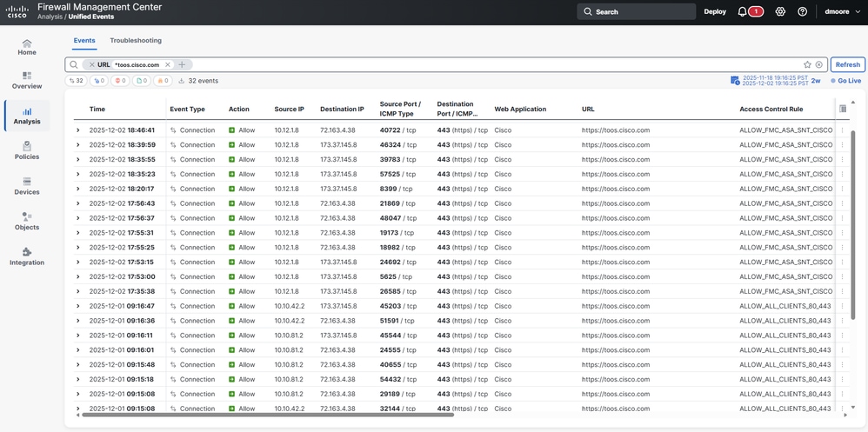Open column picker icon in table header
This screenshot has width=868, height=432.
click(x=843, y=109)
